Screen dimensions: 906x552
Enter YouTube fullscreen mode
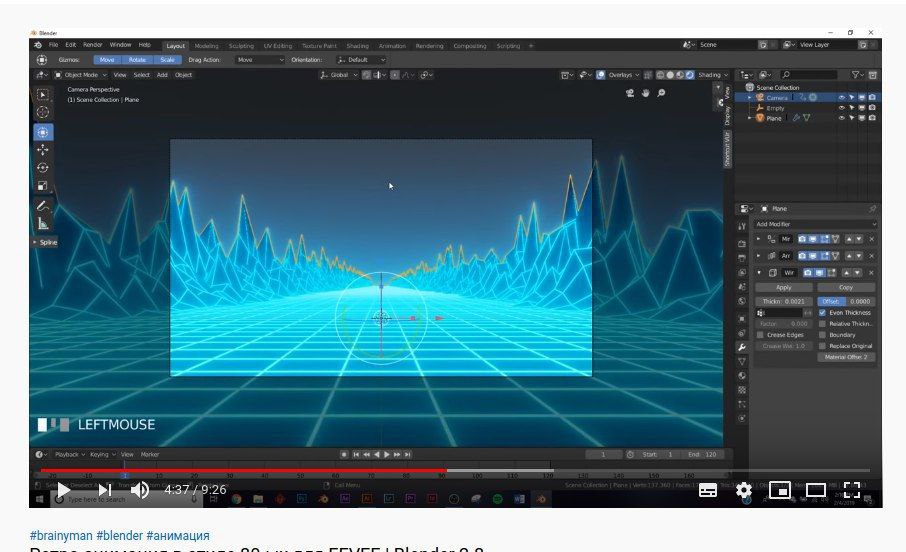tap(852, 490)
